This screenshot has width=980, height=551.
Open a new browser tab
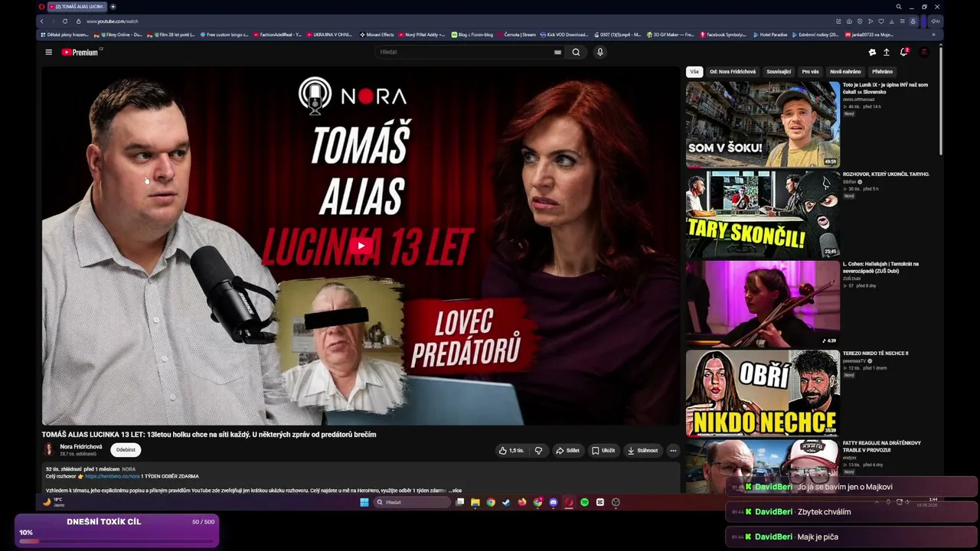(x=113, y=6)
